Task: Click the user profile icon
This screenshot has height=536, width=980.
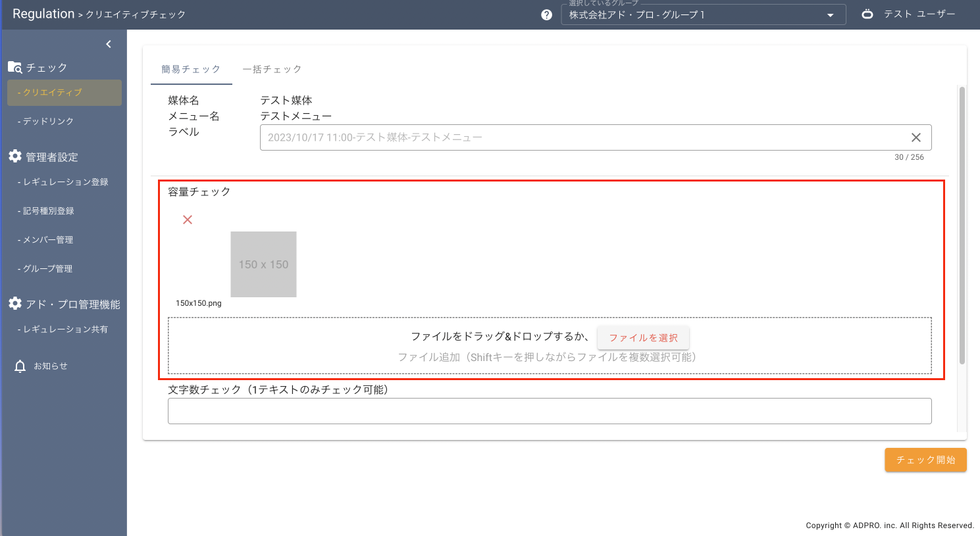Action: click(867, 14)
